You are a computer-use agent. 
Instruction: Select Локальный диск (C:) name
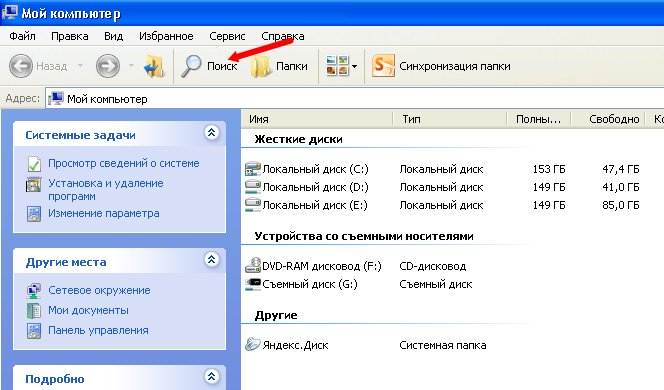[x=315, y=169]
